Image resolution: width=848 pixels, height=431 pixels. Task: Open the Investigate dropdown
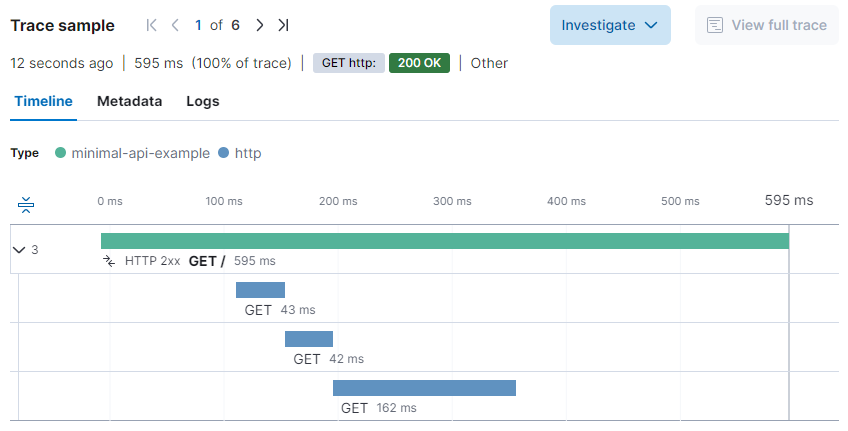click(609, 25)
